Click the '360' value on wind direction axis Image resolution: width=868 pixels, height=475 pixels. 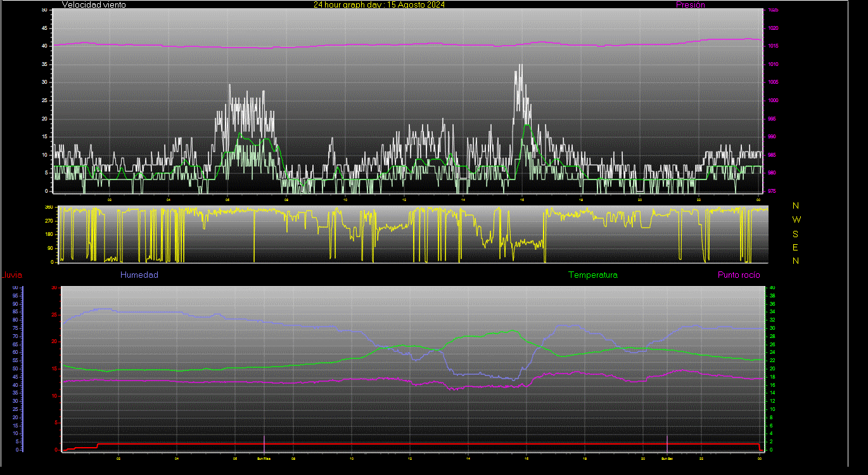click(48, 207)
